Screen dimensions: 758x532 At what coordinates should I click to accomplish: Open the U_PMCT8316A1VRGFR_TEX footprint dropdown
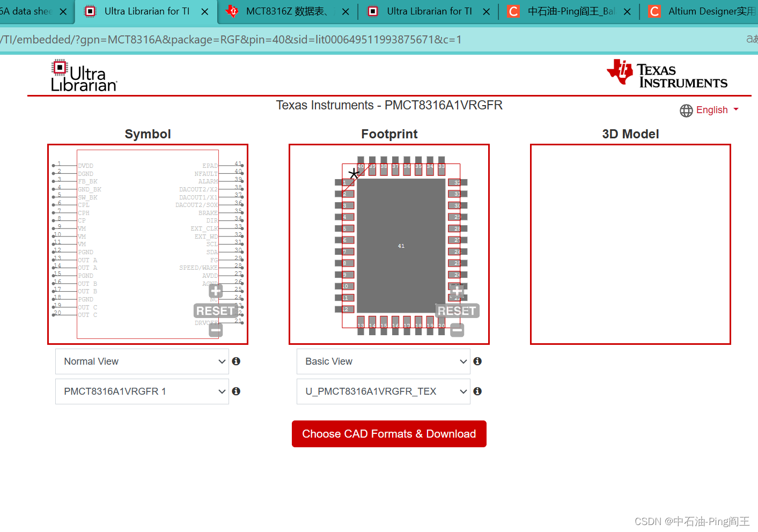point(384,391)
